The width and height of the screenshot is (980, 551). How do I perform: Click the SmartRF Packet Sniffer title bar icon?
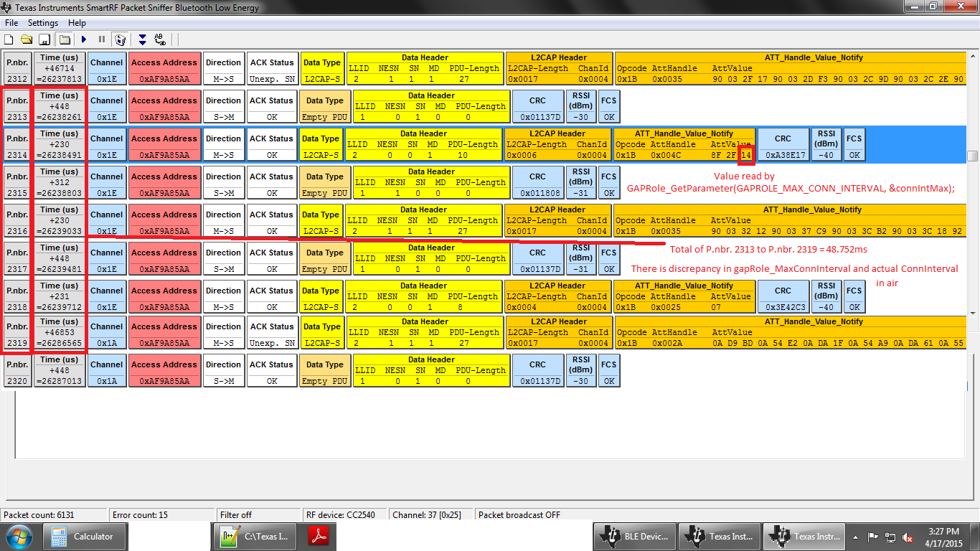(7, 7)
